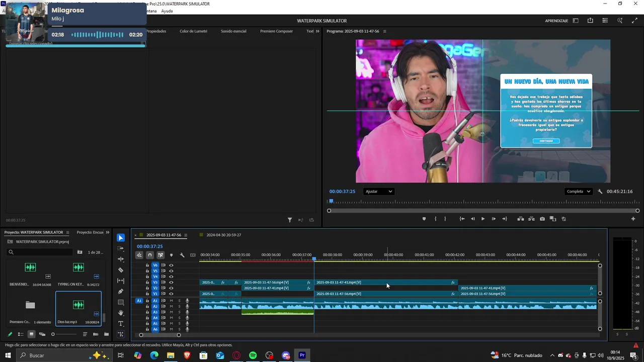Select the Hand tool
The width and height of the screenshot is (644, 362).
click(x=121, y=313)
